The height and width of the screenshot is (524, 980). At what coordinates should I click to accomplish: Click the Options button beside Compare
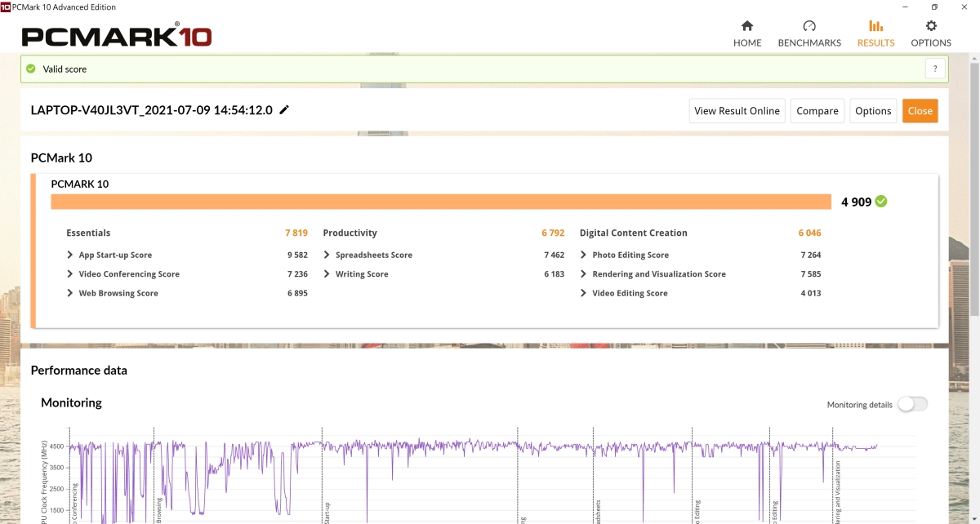(873, 111)
